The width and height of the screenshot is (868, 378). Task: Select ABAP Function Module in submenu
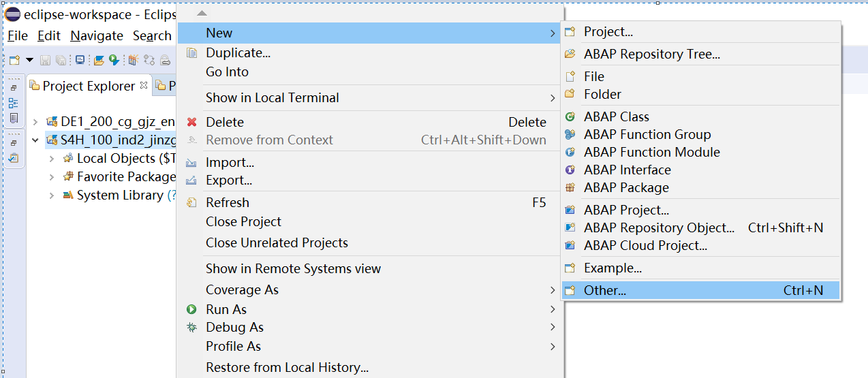tap(700, 152)
